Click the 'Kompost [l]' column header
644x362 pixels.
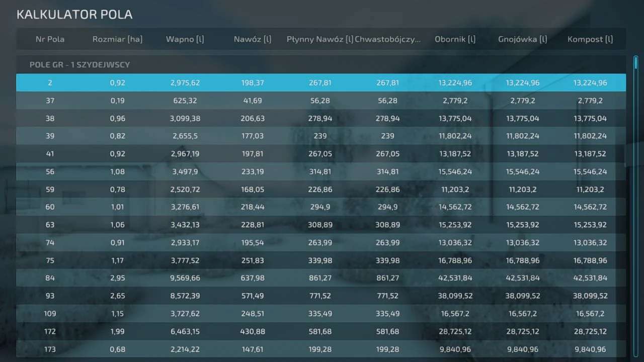pyautogui.click(x=590, y=39)
